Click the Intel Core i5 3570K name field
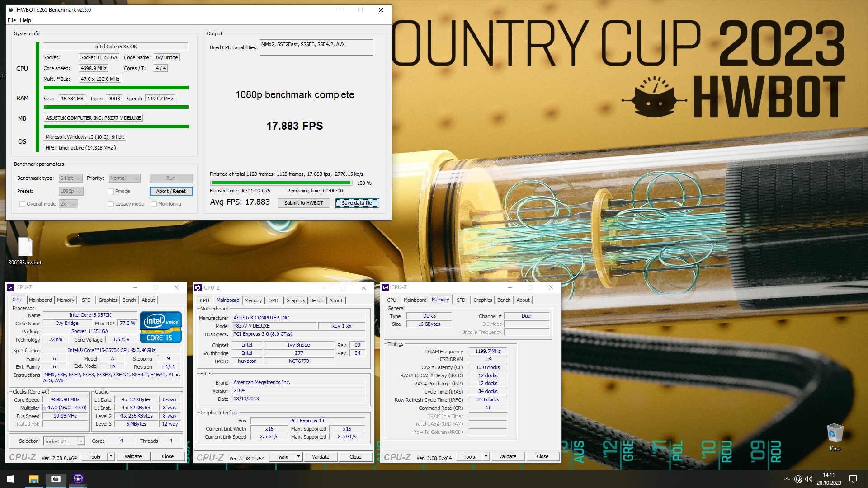This screenshot has height=488, width=868. coord(116,47)
